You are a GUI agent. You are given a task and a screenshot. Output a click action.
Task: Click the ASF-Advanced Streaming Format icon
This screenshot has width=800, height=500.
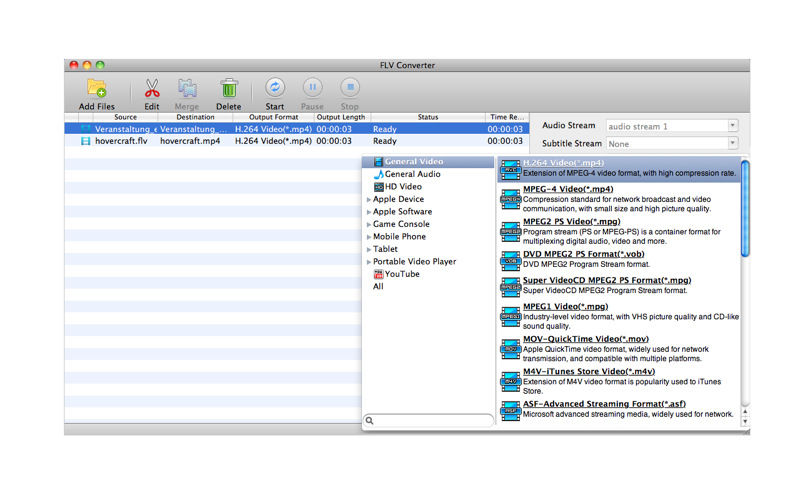(x=510, y=411)
